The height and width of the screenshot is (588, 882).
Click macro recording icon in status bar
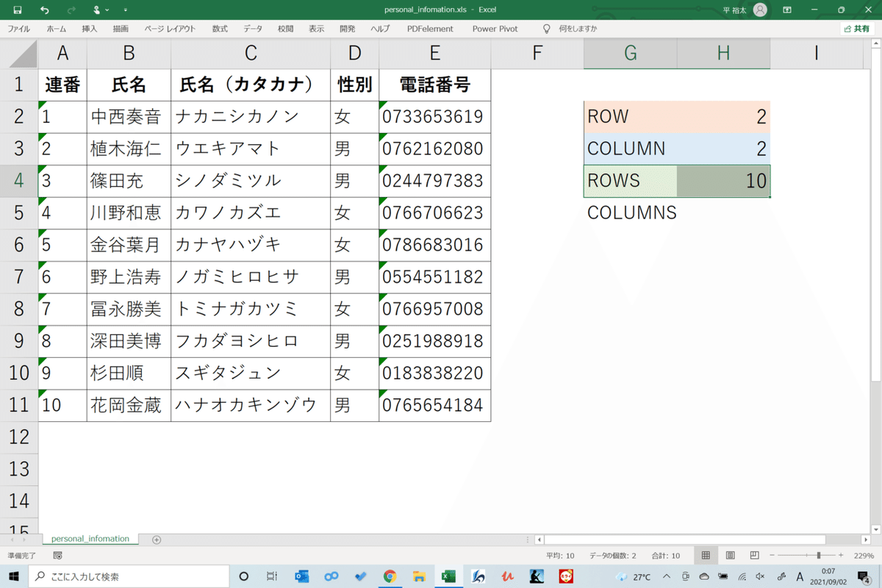click(58, 556)
